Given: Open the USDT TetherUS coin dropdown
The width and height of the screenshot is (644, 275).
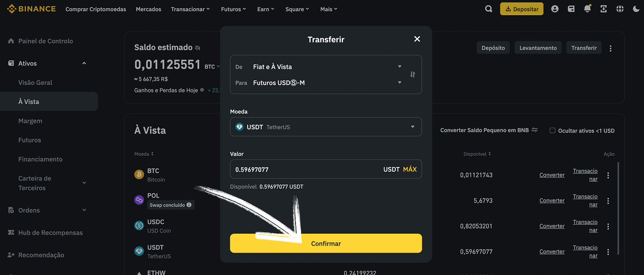Looking at the screenshot, I should coord(326,127).
